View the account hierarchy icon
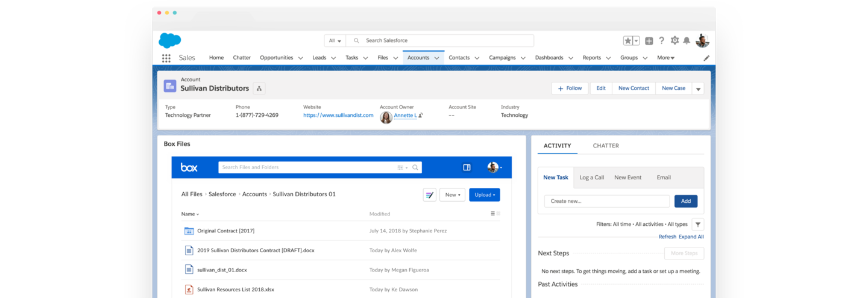The height and width of the screenshot is (298, 868). click(259, 88)
